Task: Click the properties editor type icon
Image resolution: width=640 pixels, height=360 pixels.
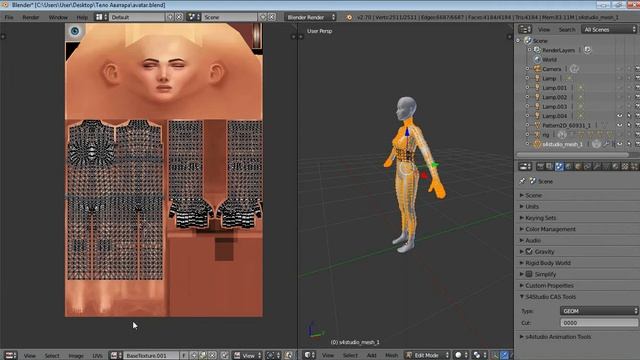Action: [x=525, y=167]
